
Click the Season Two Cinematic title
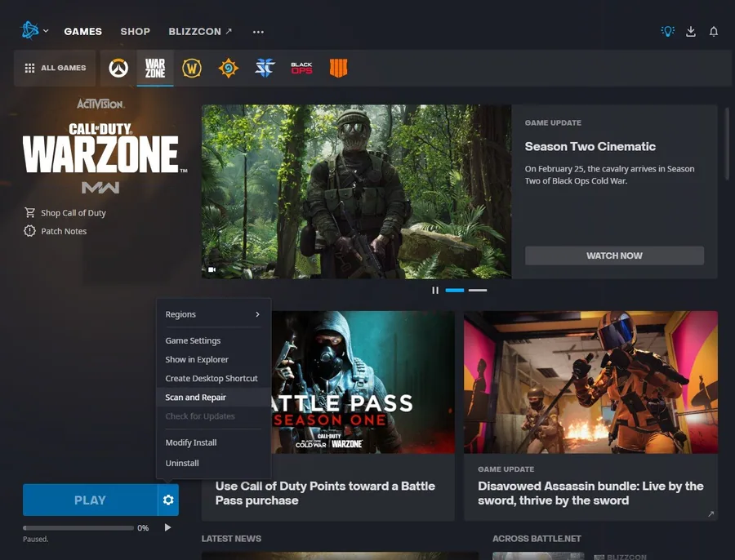590,147
